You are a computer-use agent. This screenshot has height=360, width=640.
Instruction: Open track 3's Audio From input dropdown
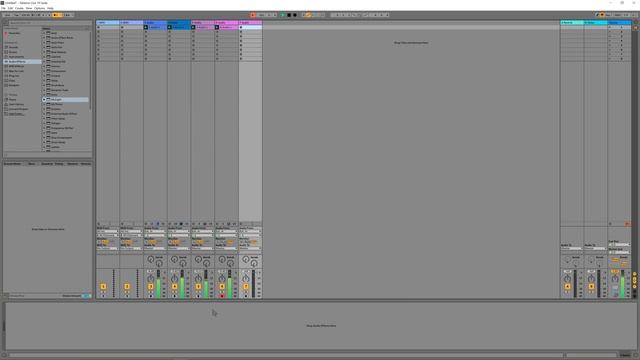tap(155, 231)
